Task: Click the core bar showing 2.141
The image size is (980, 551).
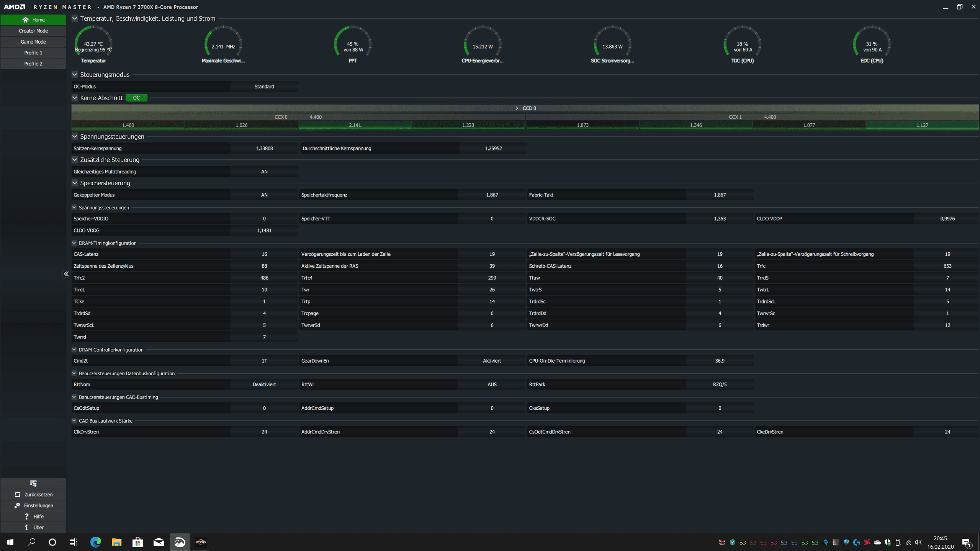Action: pos(355,125)
